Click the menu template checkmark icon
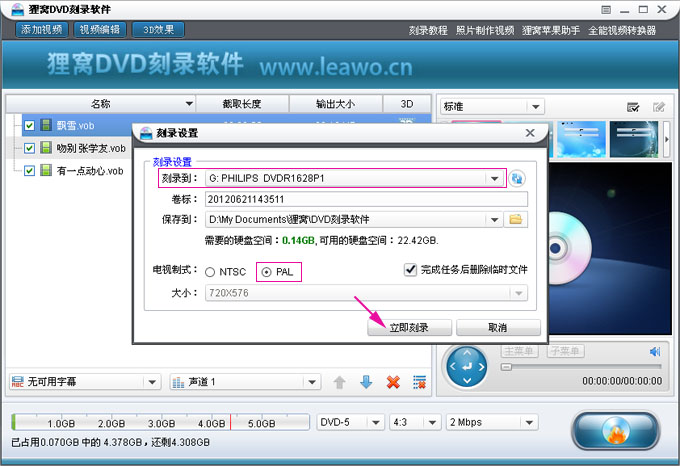The width and height of the screenshot is (680, 466). tap(633, 107)
